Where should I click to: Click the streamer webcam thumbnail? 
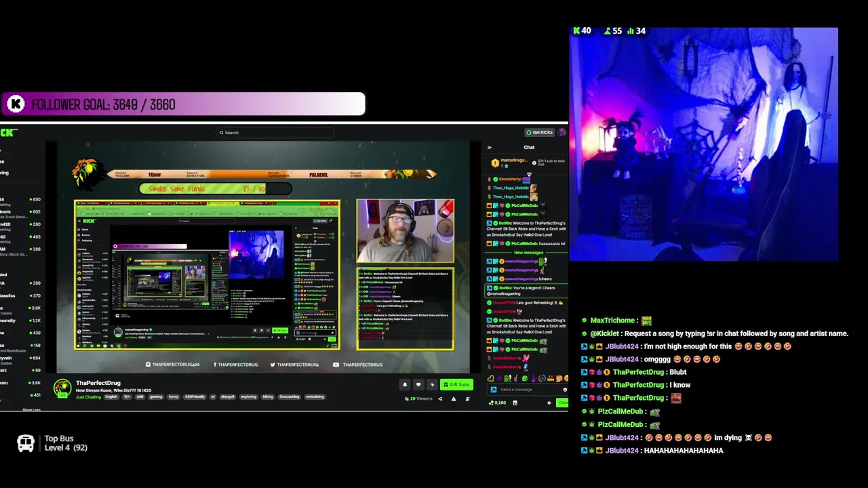406,230
